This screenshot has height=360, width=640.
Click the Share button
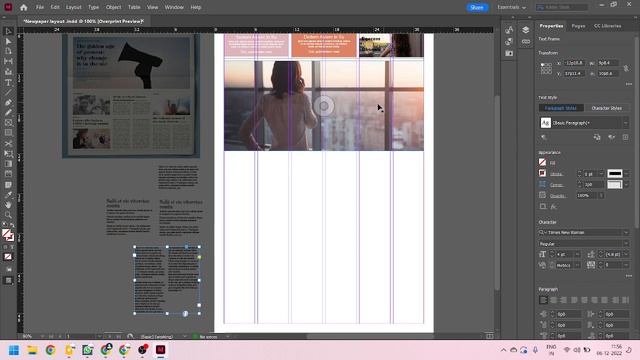pyautogui.click(x=477, y=7)
